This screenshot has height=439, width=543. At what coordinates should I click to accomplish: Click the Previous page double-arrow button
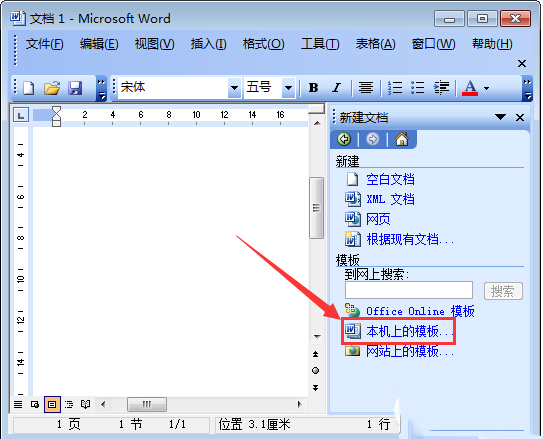pyautogui.click(x=315, y=354)
